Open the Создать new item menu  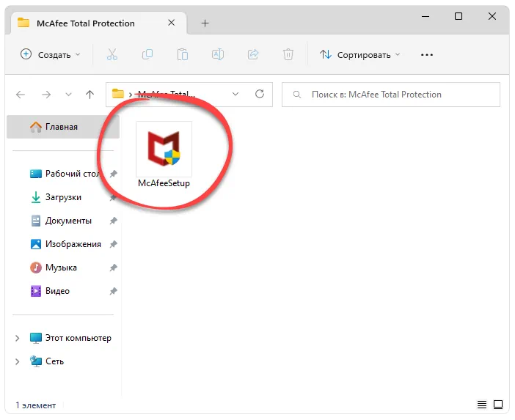coord(50,54)
